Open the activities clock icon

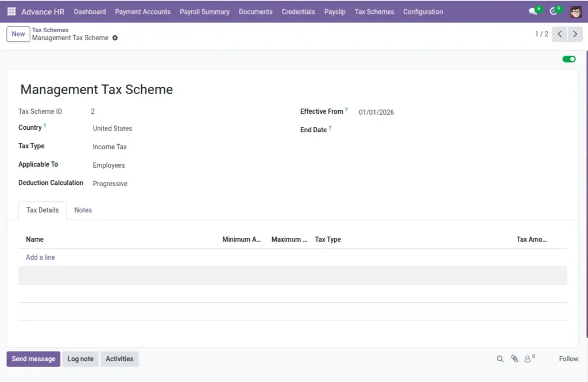click(x=553, y=11)
